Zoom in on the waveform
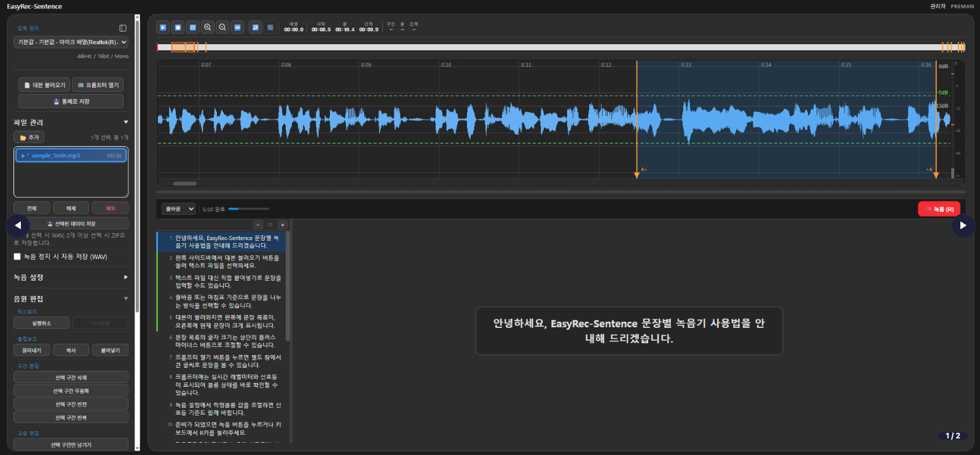The width and height of the screenshot is (980, 455). pyautogui.click(x=208, y=28)
